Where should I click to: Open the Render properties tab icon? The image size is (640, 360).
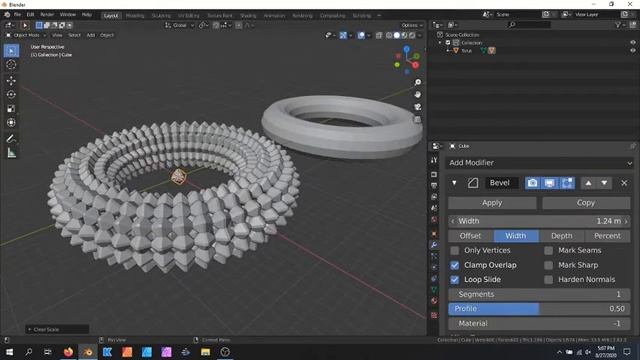pos(434,175)
